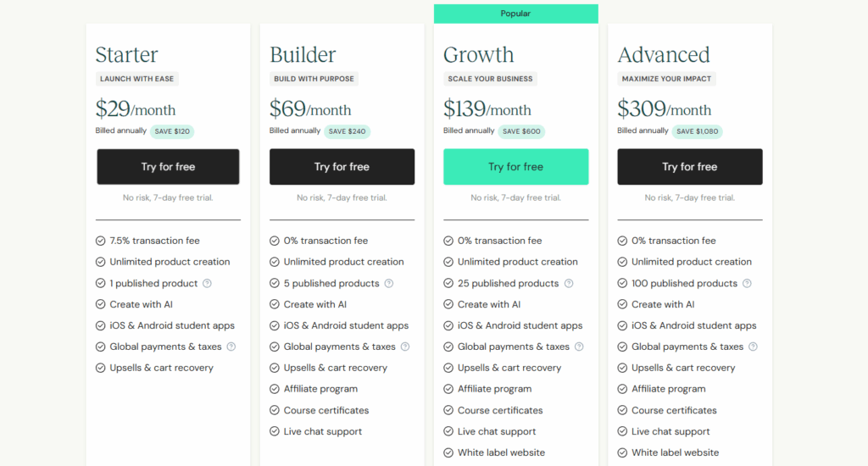Click checkmark icon beside 7.5% transaction fee

coord(101,241)
